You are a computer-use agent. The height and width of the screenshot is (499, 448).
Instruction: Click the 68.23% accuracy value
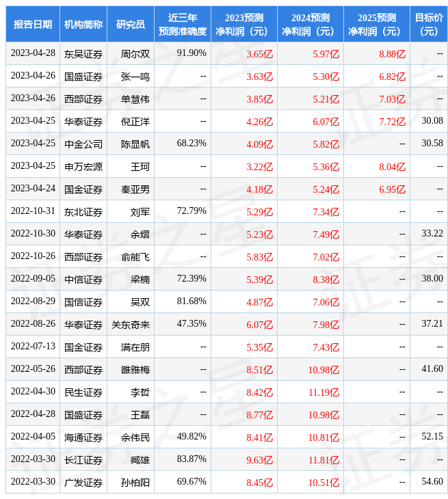[192, 144]
